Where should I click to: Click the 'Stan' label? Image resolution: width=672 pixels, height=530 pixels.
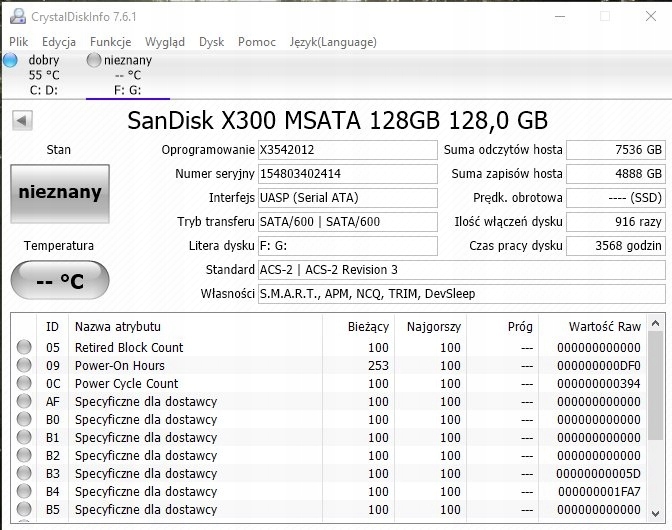click(x=59, y=150)
